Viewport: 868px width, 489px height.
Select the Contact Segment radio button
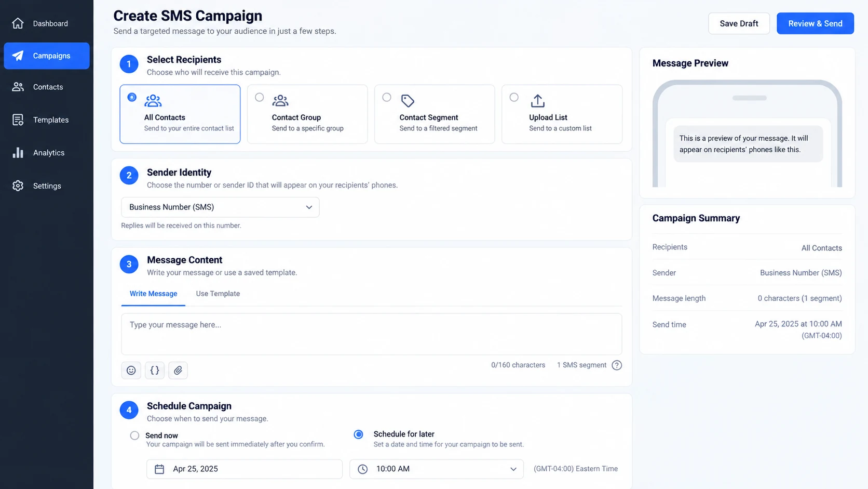point(387,97)
